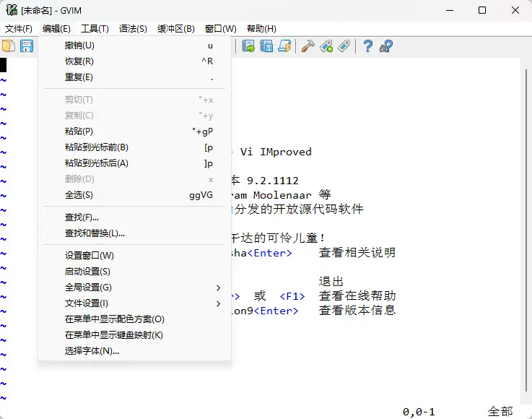
Task: Minimize the GVIM window
Action: pyautogui.click(x=450, y=10)
